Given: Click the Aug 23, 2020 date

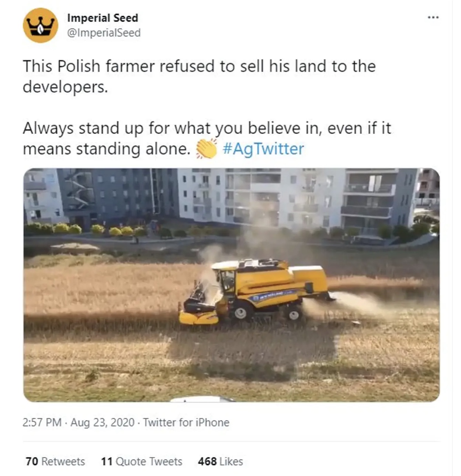Looking at the screenshot, I should 103,422.
